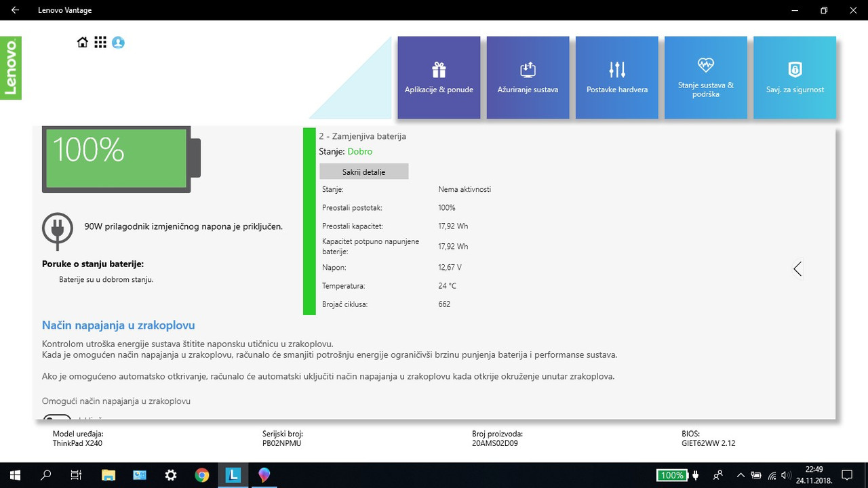Click Lenovo Vantage taskbar icon

(x=233, y=475)
